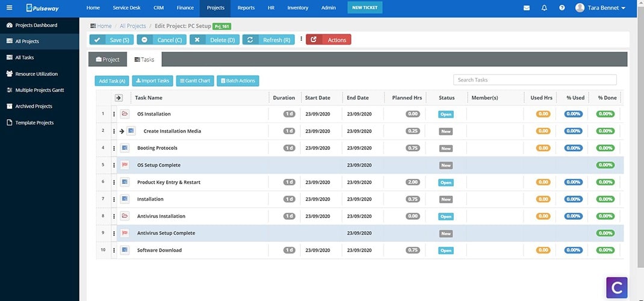Select Resource Utilization in sidebar
The image size is (644, 301).
[37, 74]
